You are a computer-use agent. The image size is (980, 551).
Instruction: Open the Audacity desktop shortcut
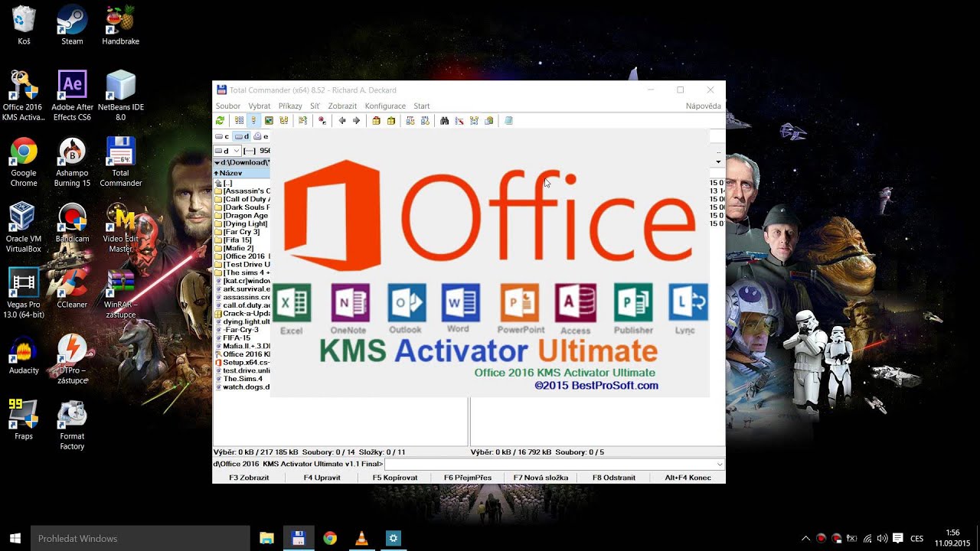(24, 355)
